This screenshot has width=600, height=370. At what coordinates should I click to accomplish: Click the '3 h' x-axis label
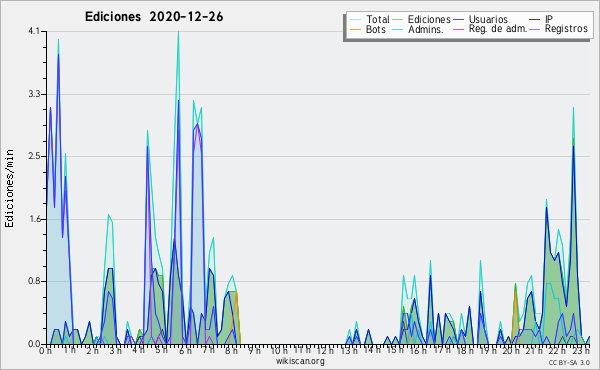(115, 350)
